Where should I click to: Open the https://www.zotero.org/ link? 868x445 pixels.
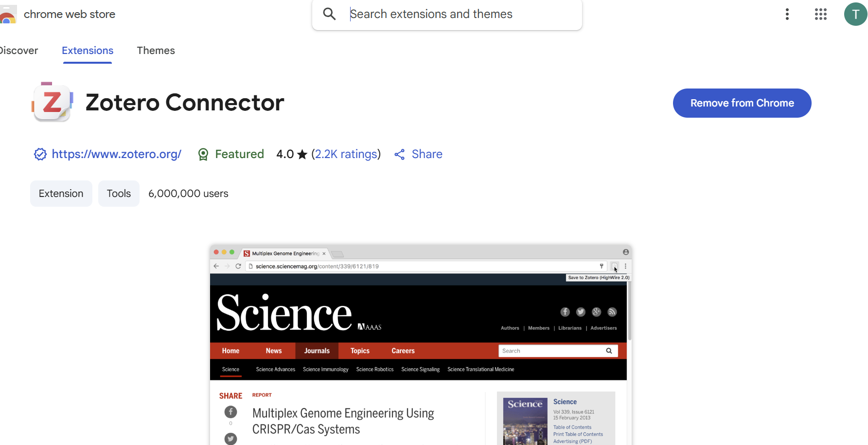[117, 154]
